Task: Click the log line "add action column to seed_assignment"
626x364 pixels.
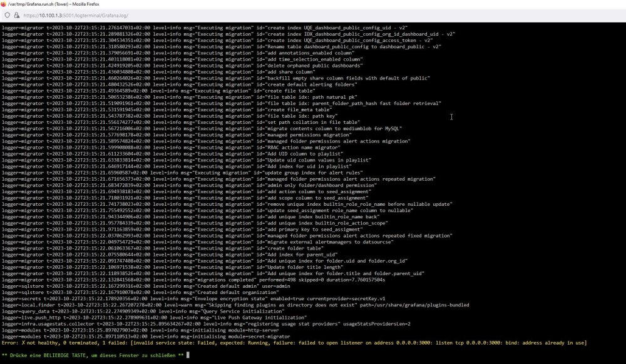Action: 187,192
